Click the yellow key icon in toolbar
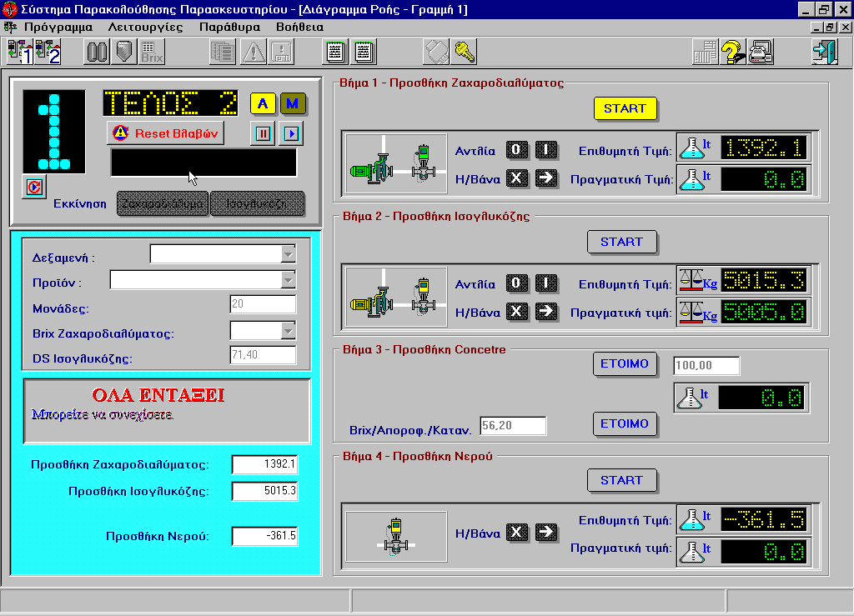 click(x=465, y=52)
